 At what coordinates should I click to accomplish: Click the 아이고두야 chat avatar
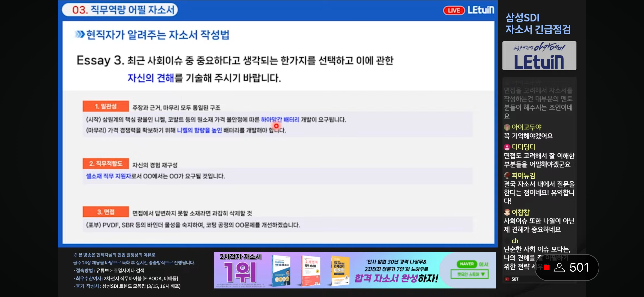pyautogui.click(x=507, y=127)
